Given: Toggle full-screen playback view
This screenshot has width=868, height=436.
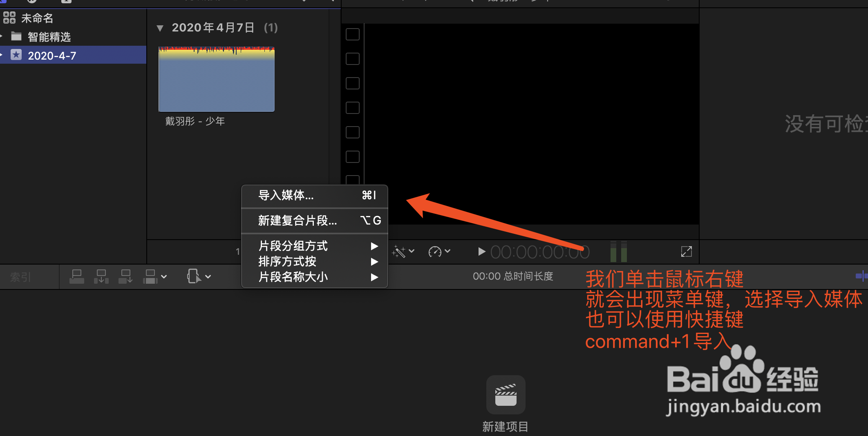Looking at the screenshot, I should (x=687, y=251).
